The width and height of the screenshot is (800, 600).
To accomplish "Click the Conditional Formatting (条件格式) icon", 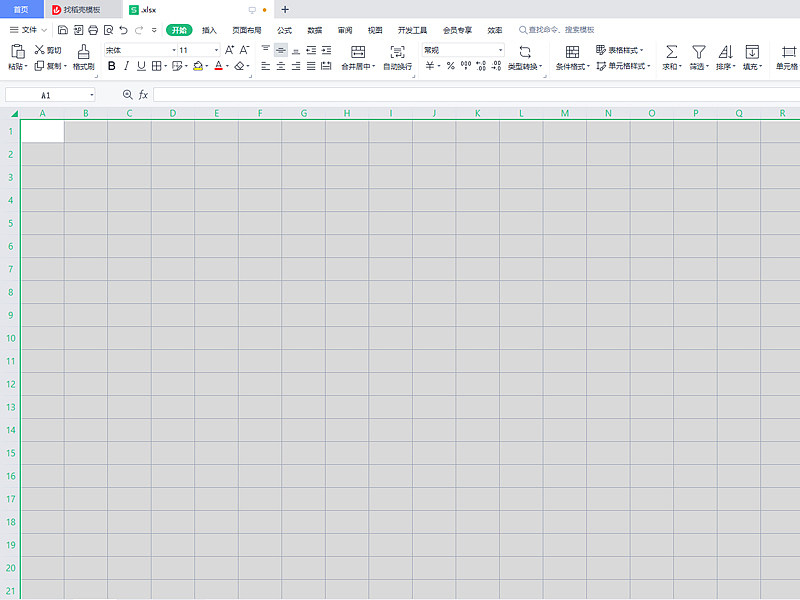I will coord(572,52).
